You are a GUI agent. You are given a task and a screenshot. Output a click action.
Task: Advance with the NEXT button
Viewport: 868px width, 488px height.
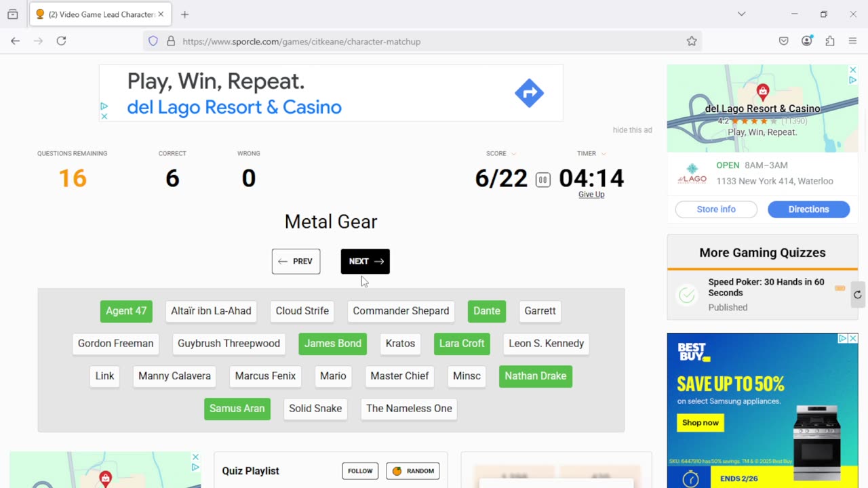(x=366, y=262)
